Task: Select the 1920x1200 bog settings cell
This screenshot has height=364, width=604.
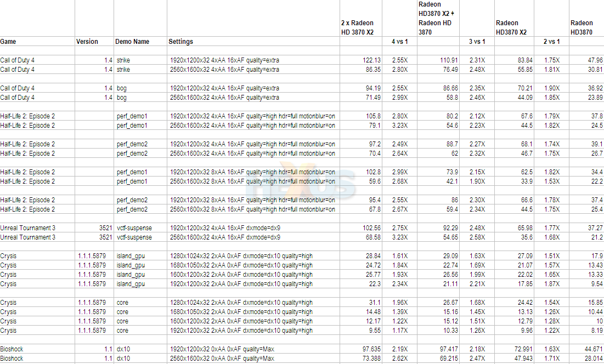Action: tap(253, 88)
